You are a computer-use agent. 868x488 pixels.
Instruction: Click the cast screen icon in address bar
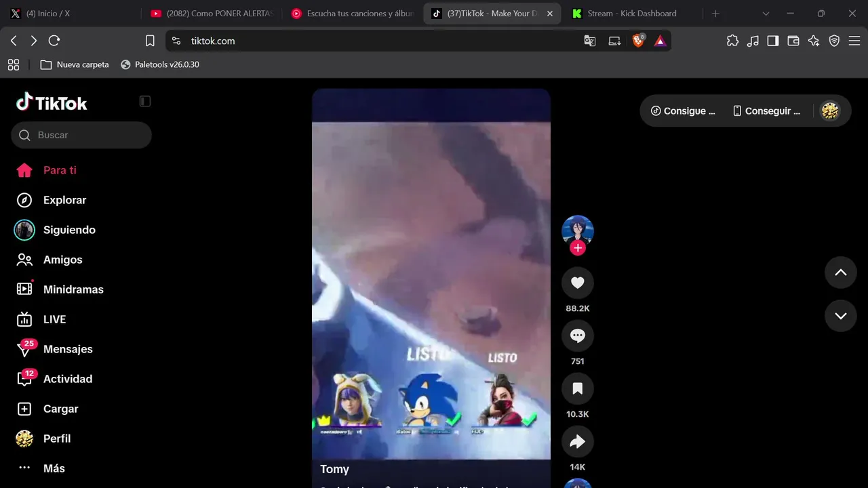(x=614, y=41)
